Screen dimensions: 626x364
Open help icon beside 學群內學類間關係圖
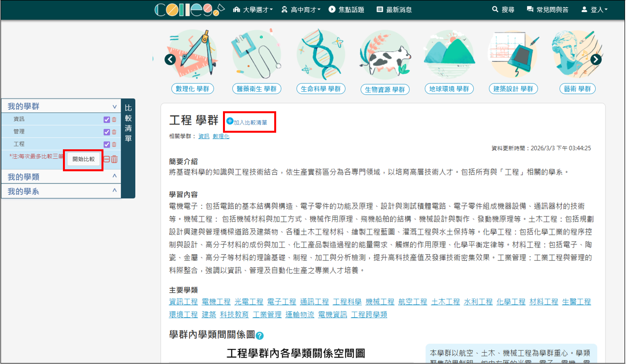[260, 336]
